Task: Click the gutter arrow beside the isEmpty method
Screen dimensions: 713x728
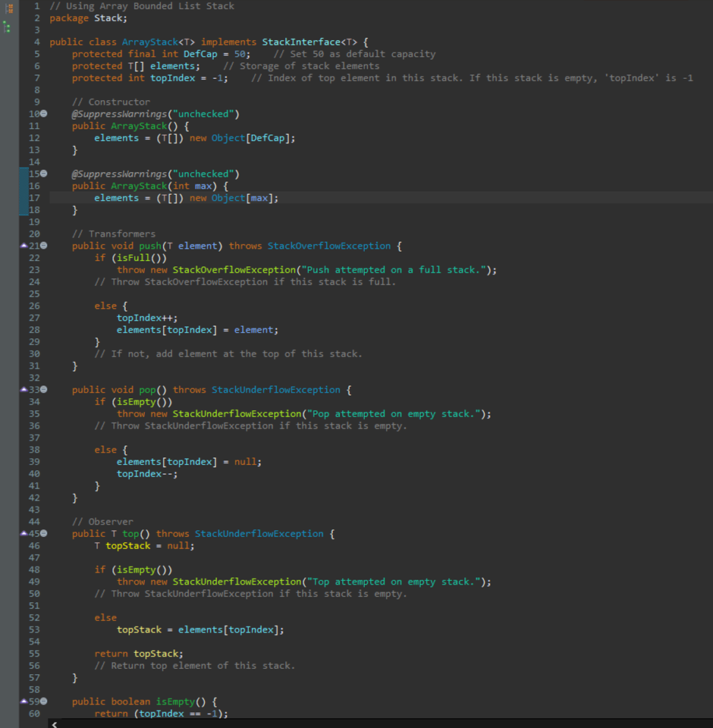Action: [25, 701]
